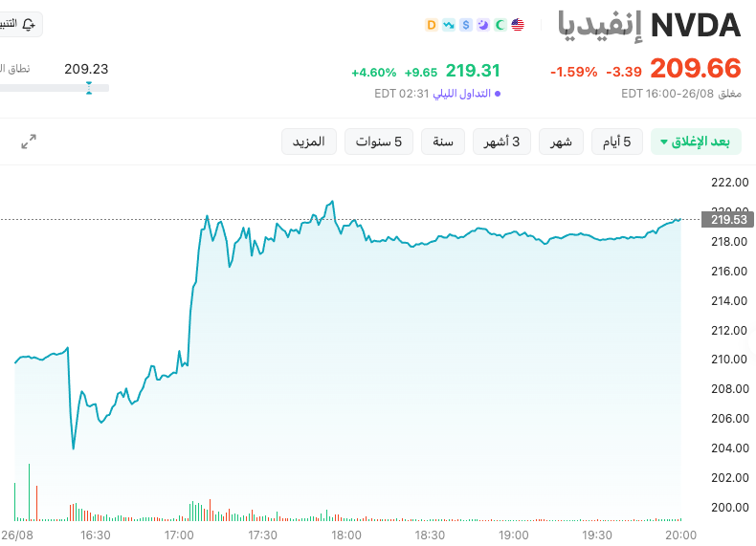The height and width of the screenshot is (546, 756).
Task: Select the one month (شهر) range
Action: pos(561,142)
